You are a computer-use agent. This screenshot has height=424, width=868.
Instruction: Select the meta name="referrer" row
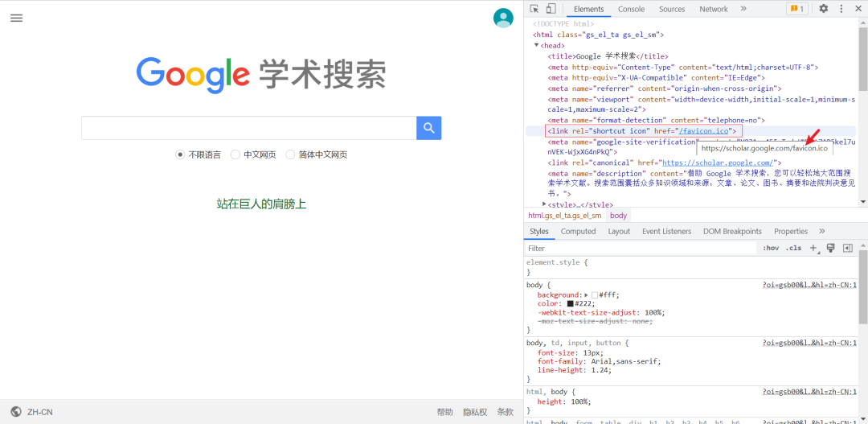tap(665, 89)
